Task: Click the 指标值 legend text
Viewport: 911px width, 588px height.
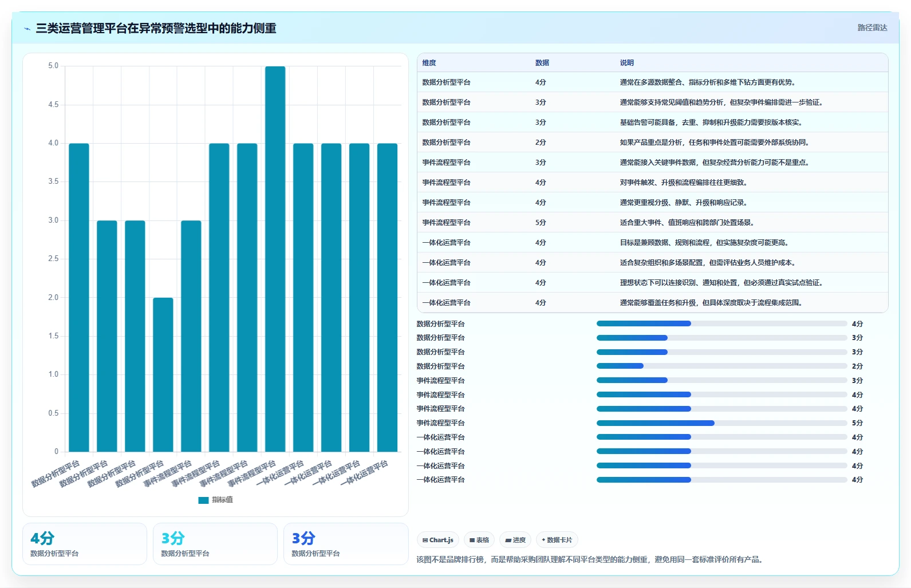Action: tap(222, 500)
